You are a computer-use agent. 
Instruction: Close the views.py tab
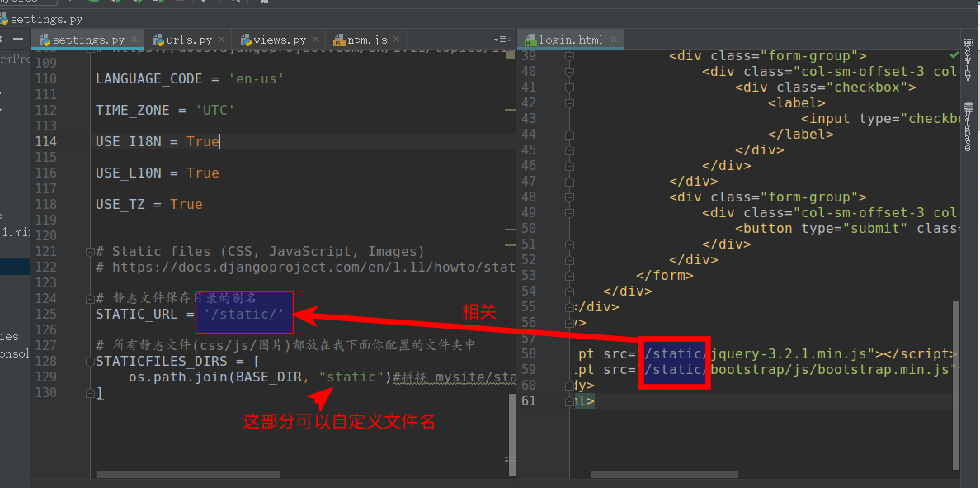pos(316,40)
